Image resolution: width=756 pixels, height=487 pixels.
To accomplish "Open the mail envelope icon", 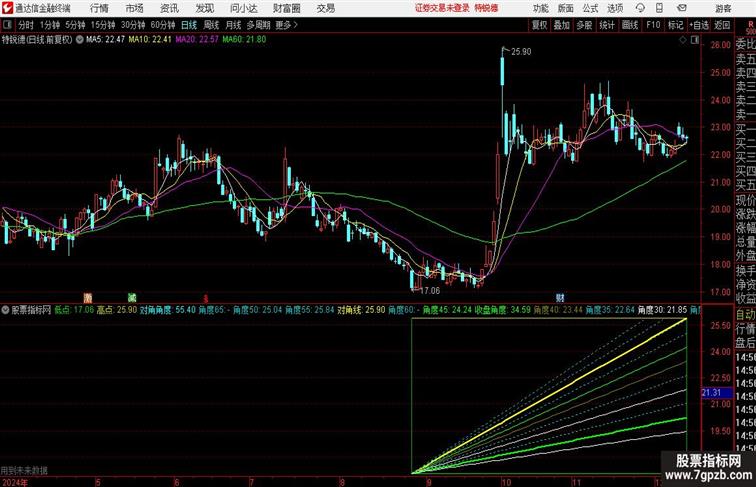I will [x=682, y=8].
